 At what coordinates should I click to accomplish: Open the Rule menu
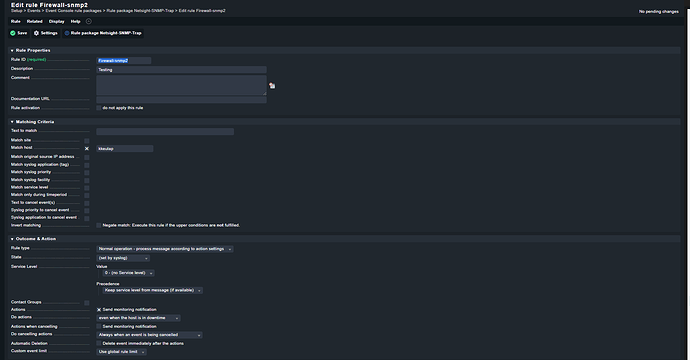(15, 21)
